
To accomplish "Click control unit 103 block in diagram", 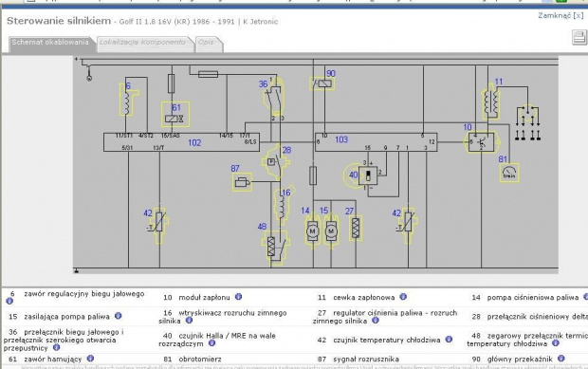I will point(377,142).
